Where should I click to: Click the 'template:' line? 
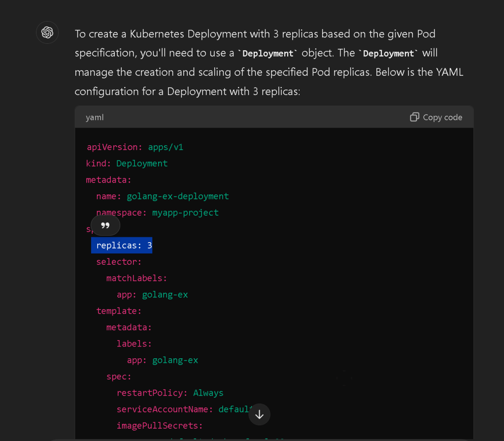[119, 311]
